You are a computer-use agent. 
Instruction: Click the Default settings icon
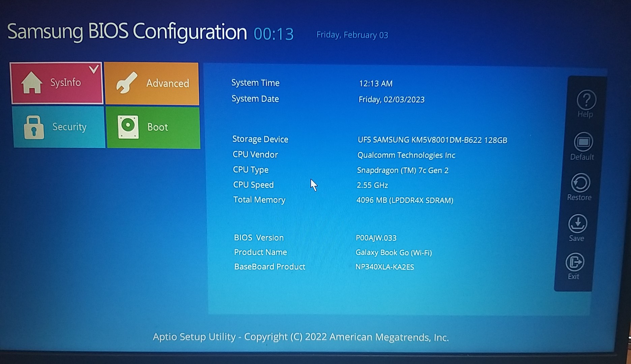[583, 142]
